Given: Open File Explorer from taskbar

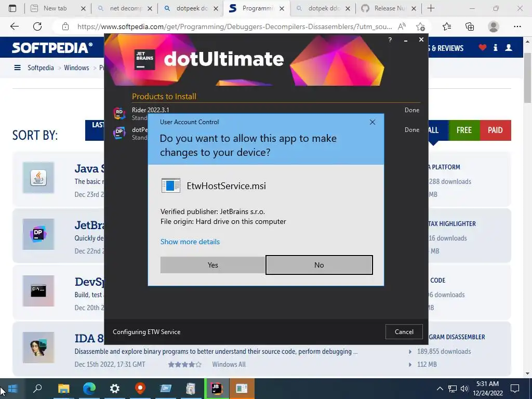Looking at the screenshot, I should click(63, 389).
